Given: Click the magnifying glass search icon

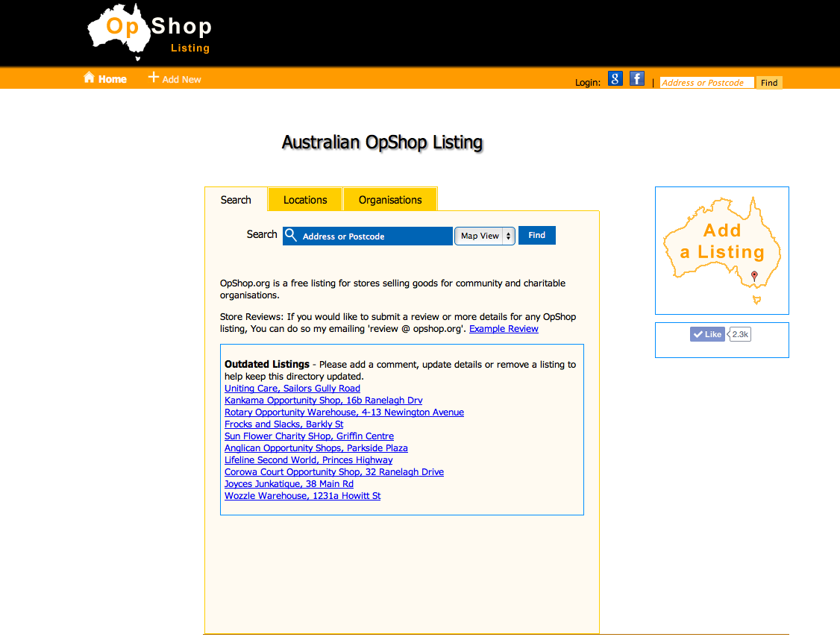Looking at the screenshot, I should (291, 236).
